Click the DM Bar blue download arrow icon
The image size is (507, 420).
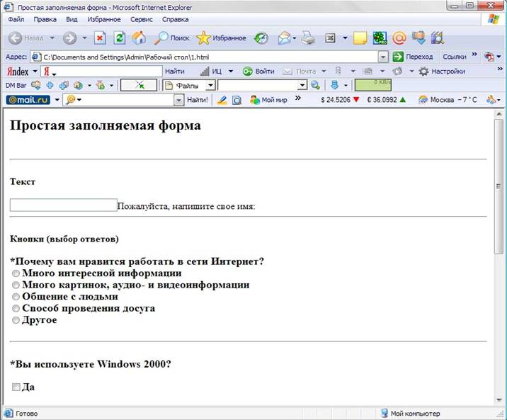(x=335, y=86)
